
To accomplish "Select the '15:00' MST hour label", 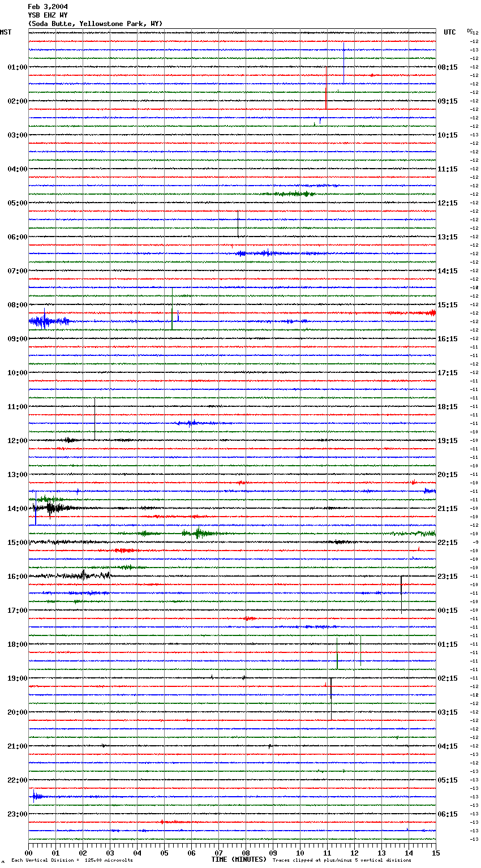I will (18, 543).
